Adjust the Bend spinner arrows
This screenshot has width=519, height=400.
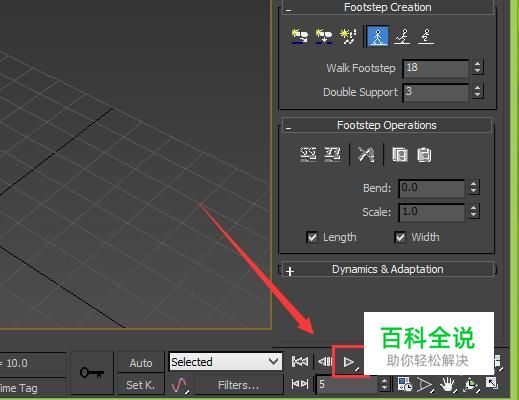tap(473, 187)
